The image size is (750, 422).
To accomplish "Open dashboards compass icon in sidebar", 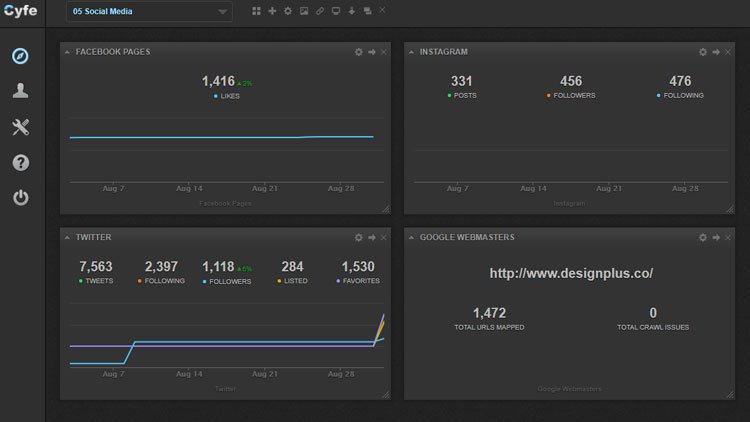I will [20, 56].
